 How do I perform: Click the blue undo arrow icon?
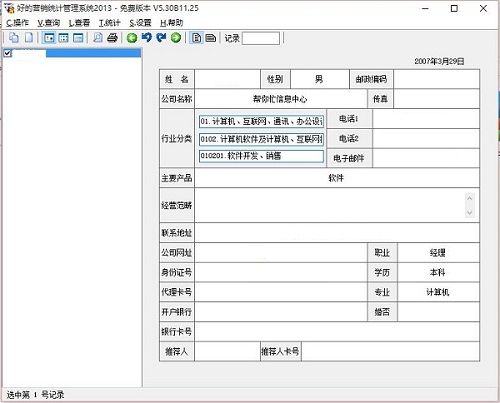tap(147, 38)
